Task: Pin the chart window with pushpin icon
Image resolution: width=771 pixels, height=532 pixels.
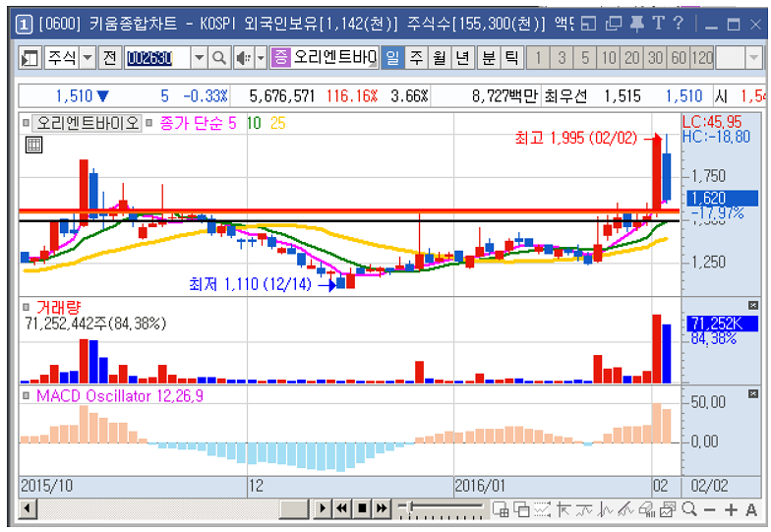Action: 637,24
